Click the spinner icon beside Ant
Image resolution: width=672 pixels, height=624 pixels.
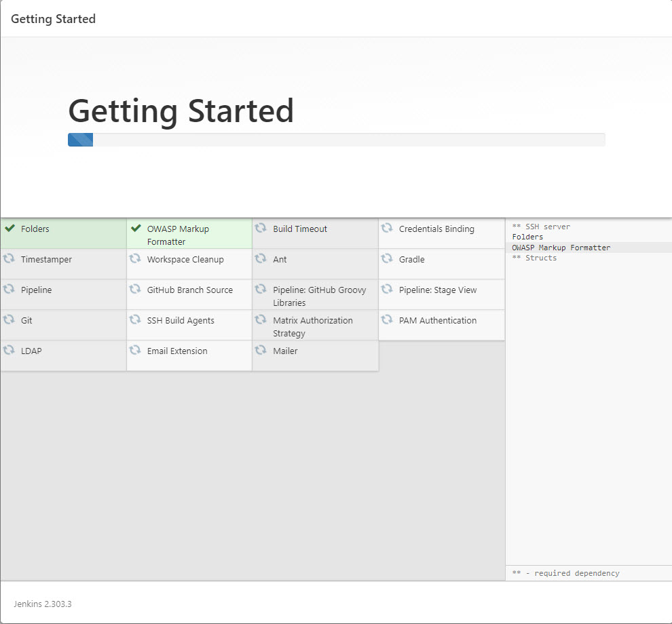point(261,258)
